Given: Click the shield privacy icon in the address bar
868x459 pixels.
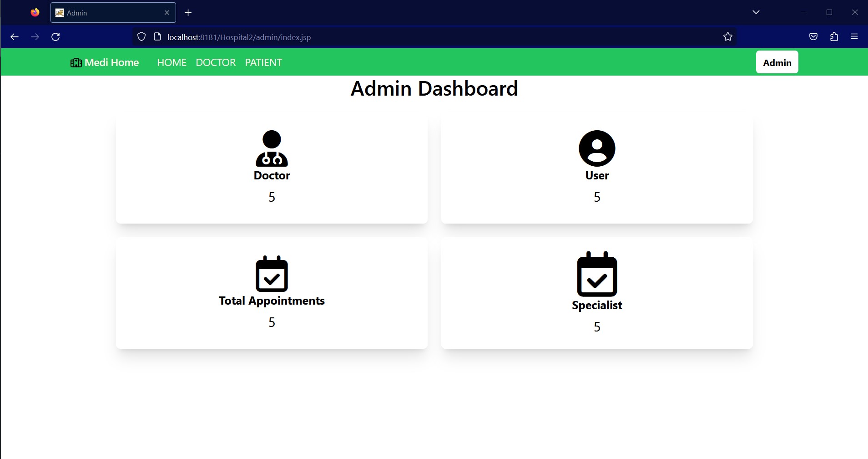Looking at the screenshot, I should click(141, 36).
